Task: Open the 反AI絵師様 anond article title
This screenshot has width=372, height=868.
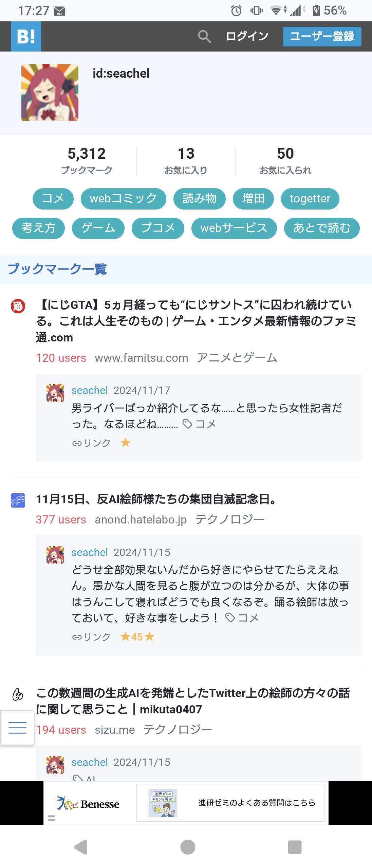Action: pos(157,499)
